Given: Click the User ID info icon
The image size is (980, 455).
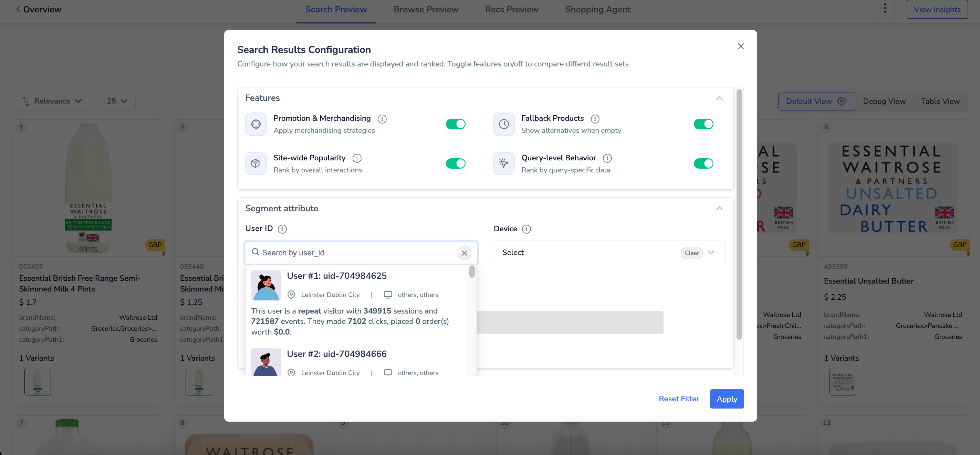Looking at the screenshot, I should point(282,229).
